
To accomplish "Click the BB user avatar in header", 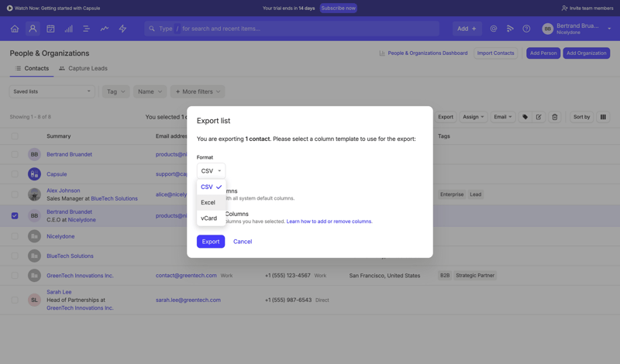I will [548, 29].
